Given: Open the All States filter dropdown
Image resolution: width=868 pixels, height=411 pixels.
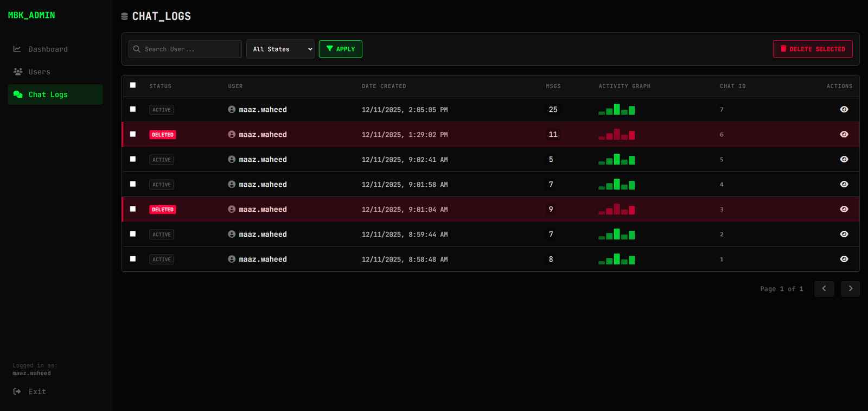Looking at the screenshot, I should point(280,49).
